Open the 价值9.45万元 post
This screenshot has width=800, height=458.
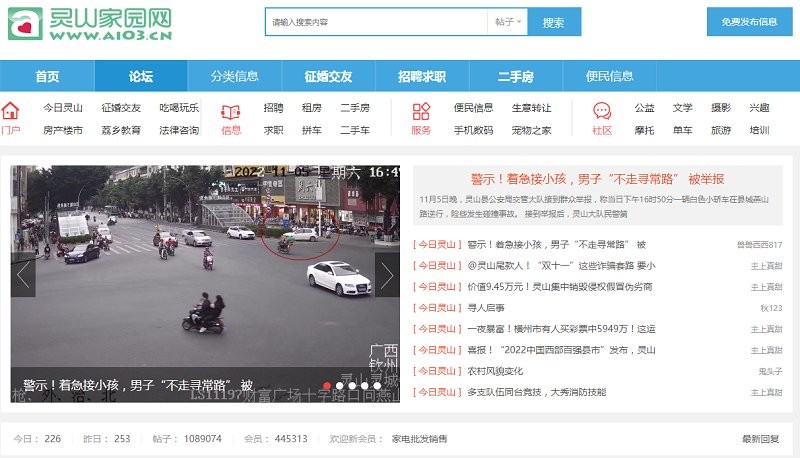click(x=560, y=287)
